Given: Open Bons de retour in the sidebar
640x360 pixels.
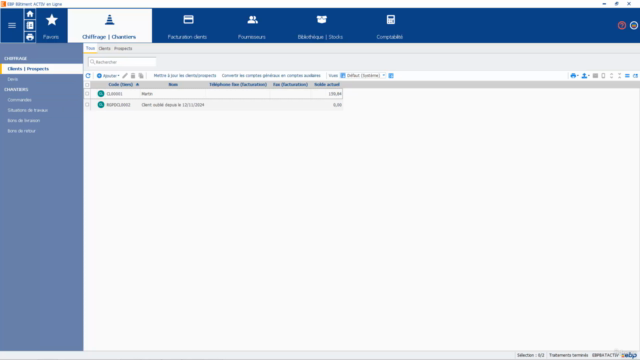Looking at the screenshot, I should (x=22, y=131).
